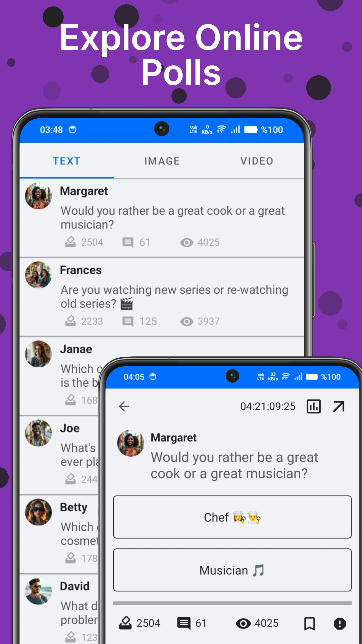Open comments on Frances's poll (125)

pos(128,321)
